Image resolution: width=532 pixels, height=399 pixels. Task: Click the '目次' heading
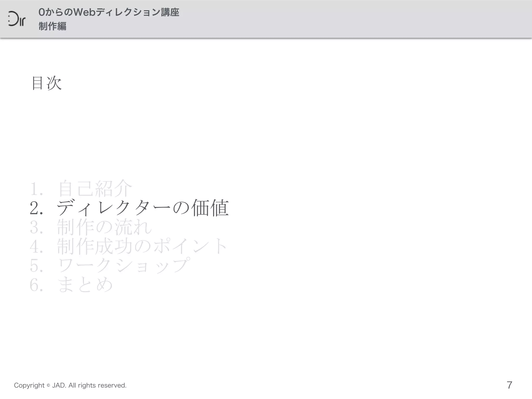point(46,83)
